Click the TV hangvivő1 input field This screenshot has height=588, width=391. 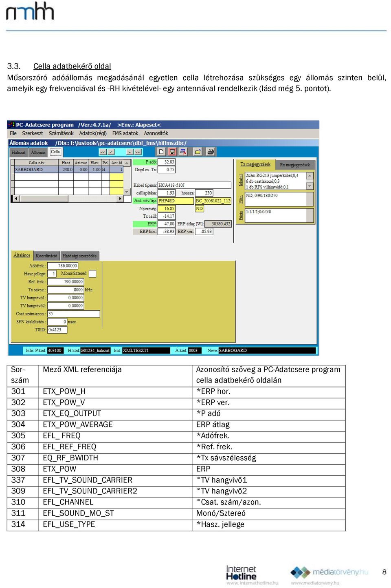click(66, 298)
